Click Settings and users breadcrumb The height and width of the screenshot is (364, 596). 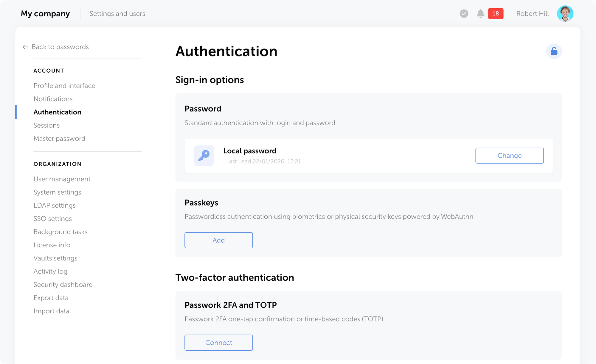pos(117,14)
